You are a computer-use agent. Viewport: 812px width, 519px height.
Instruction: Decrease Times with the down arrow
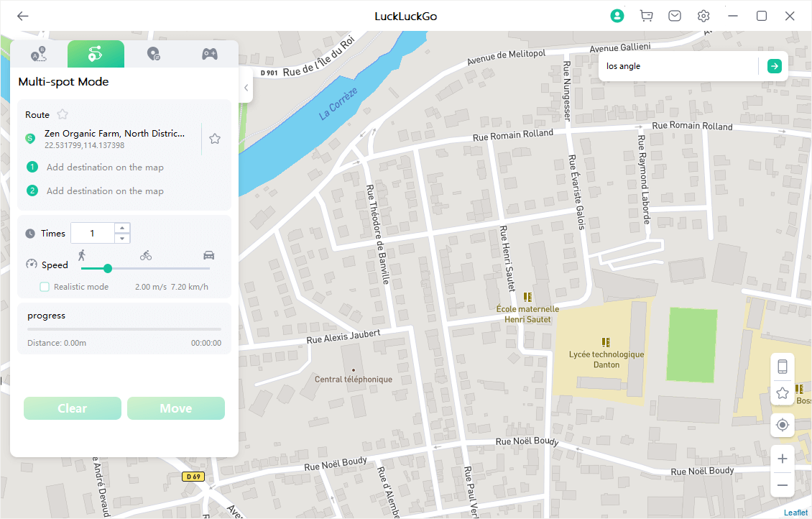point(122,238)
